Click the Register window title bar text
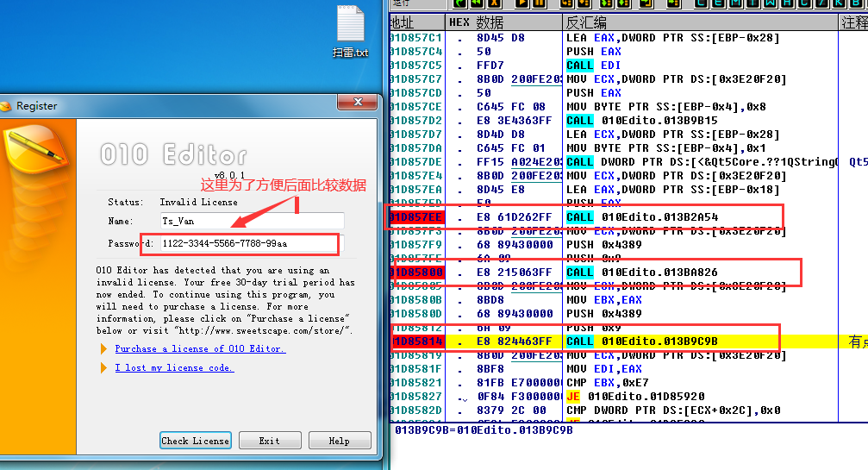Viewport: 868px width, 470px height. click(x=36, y=106)
